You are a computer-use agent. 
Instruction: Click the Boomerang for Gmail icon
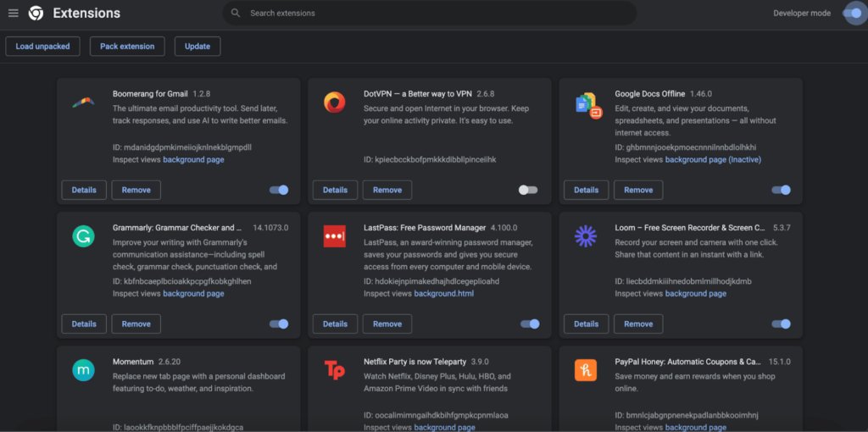[x=83, y=102]
